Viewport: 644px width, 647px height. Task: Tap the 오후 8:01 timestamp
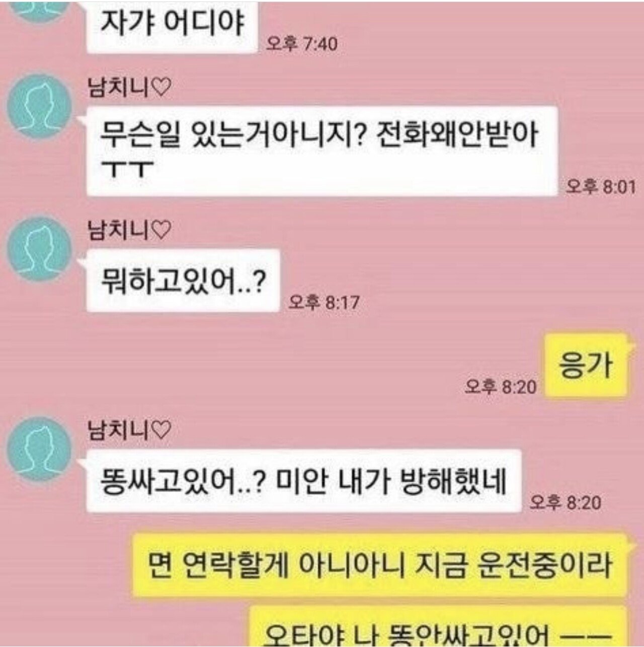pyautogui.click(x=601, y=186)
